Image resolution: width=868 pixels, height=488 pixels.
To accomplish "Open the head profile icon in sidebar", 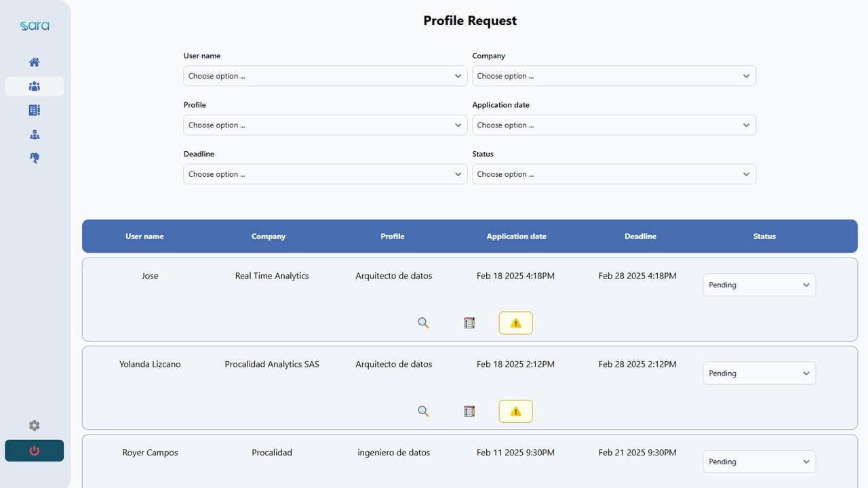I will (34, 158).
